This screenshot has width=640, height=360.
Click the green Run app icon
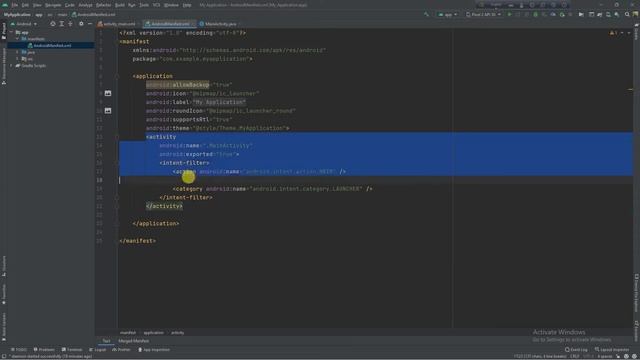click(x=509, y=14)
